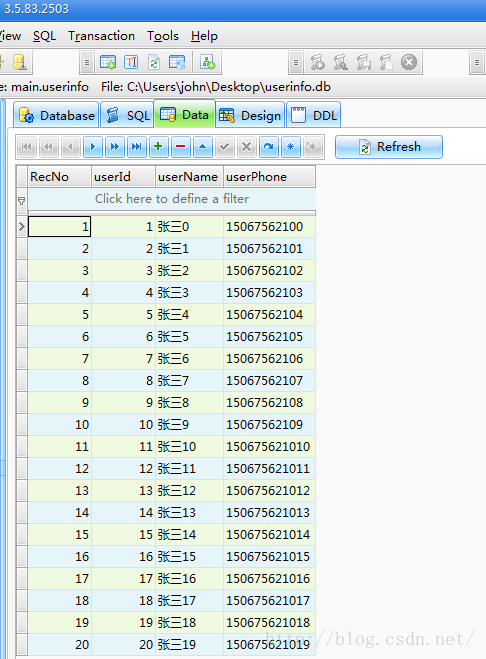Select the current-row indicator for record 1

pos(22,227)
